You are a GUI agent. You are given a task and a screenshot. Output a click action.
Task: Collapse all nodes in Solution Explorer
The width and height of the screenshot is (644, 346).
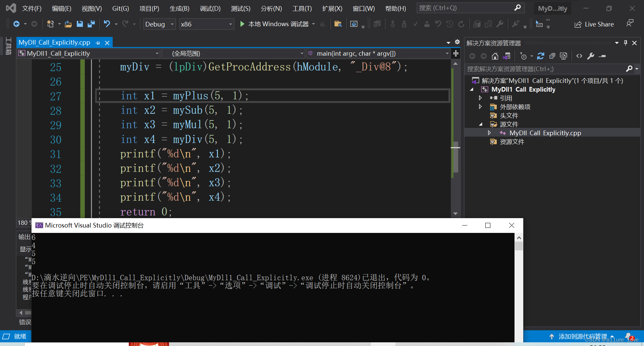[x=552, y=56]
